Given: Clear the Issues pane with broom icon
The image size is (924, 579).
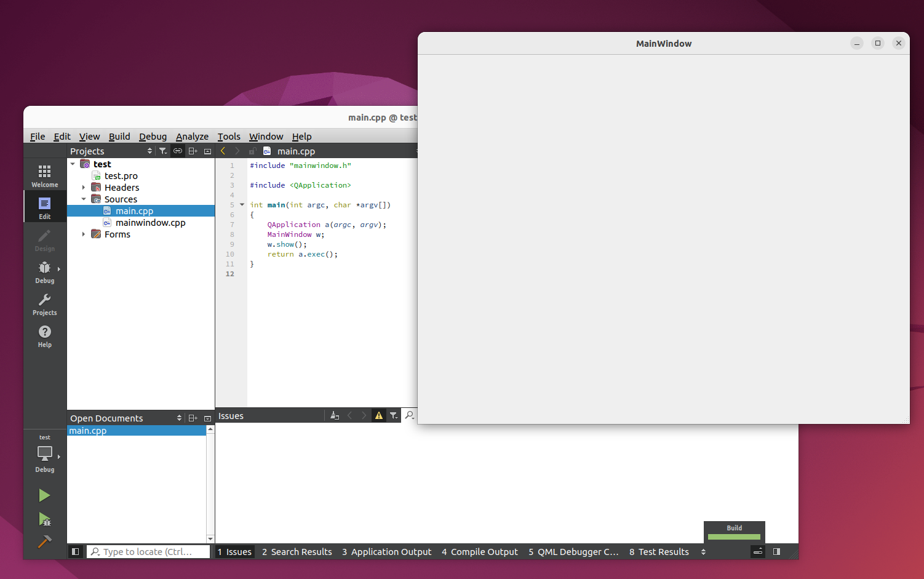Looking at the screenshot, I should 335,415.
